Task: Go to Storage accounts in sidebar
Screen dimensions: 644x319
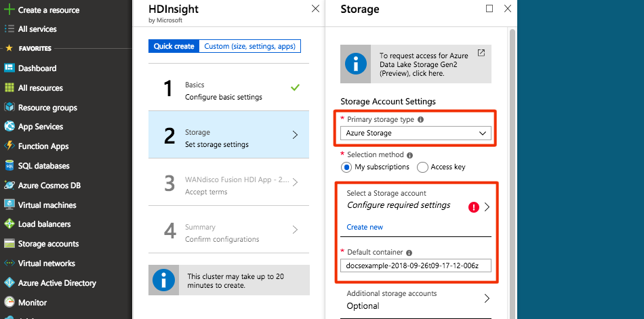Action: 48,244
